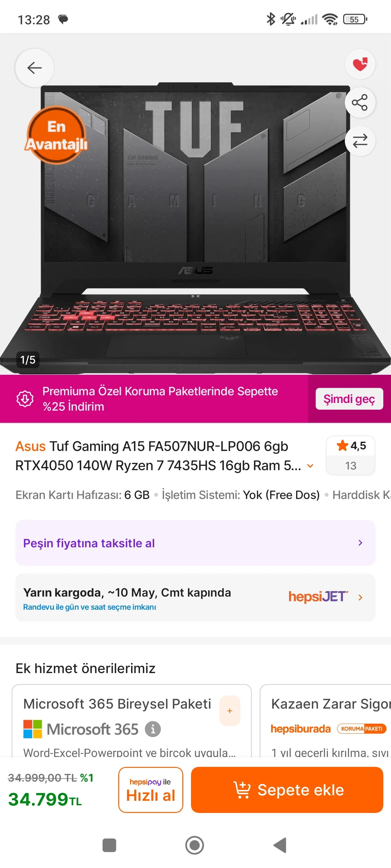The width and height of the screenshot is (391, 868).
Task: Click hepsipay Hızlı al button
Action: point(150,790)
